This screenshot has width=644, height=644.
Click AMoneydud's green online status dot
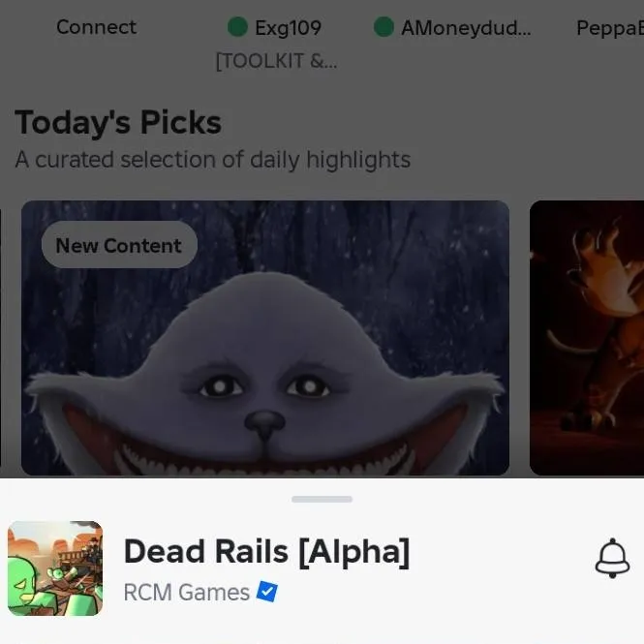pyautogui.click(x=383, y=27)
